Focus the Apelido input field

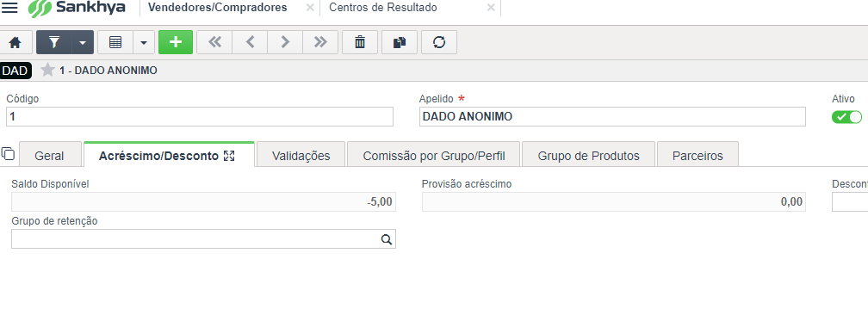[x=612, y=117]
